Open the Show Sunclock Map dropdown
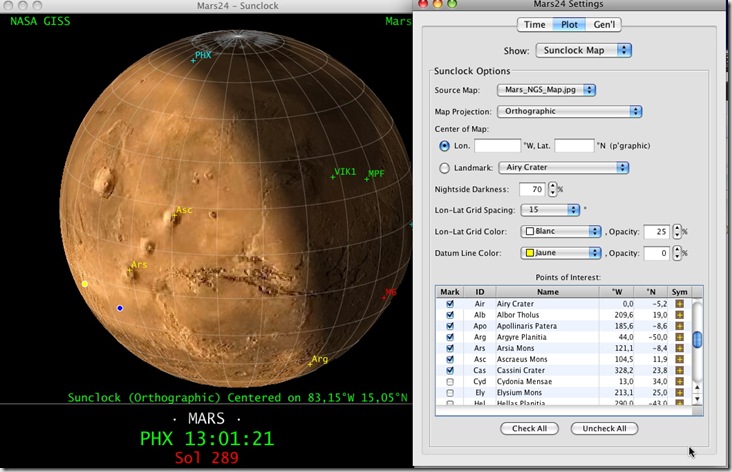Viewport: 732px width, 472px height. tap(584, 50)
